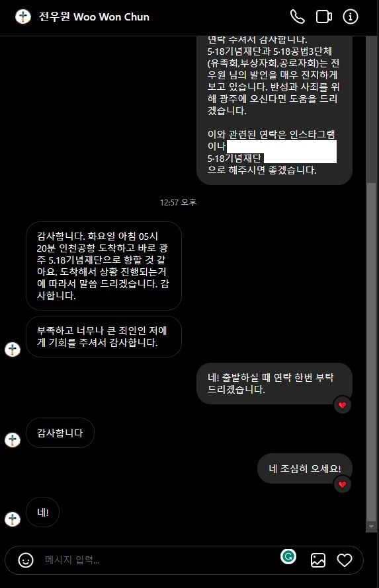Click the scrollbar thumb in the chat
The width and height of the screenshot is (379, 588).
(x=371, y=353)
